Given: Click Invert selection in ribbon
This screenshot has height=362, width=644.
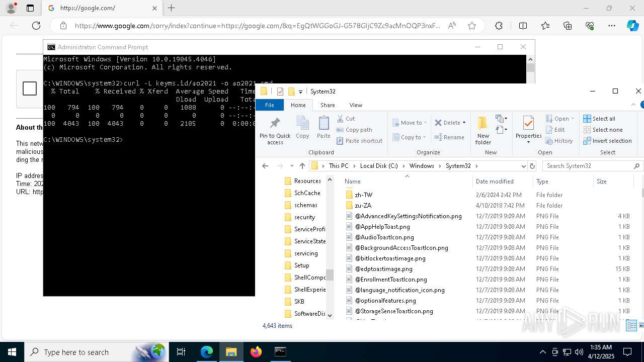Looking at the screenshot, I should coord(607,141).
